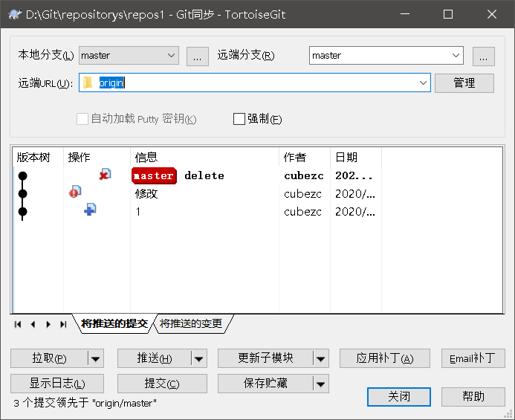The image size is (515, 420).
Task: Click the 信息 column header
Action: coord(204,157)
